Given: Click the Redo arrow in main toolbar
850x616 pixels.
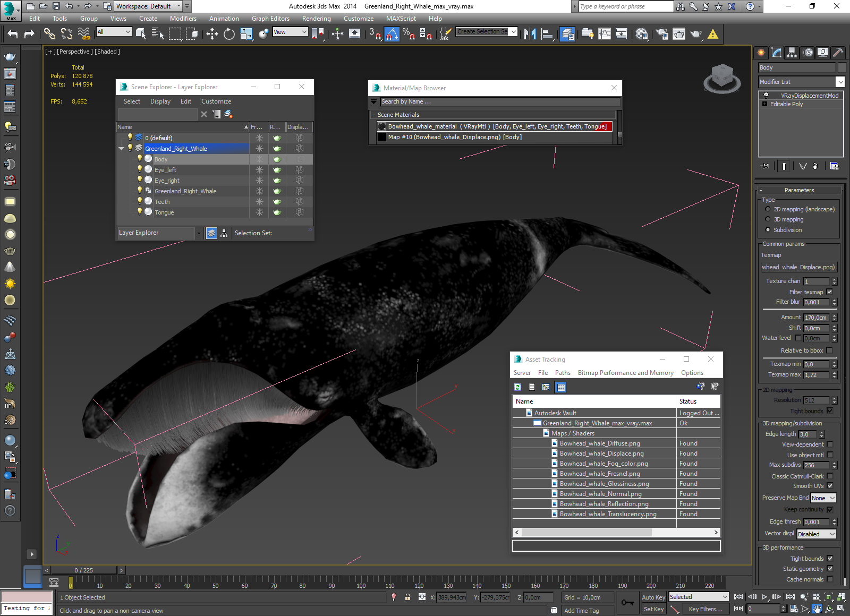Looking at the screenshot, I should (x=29, y=34).
